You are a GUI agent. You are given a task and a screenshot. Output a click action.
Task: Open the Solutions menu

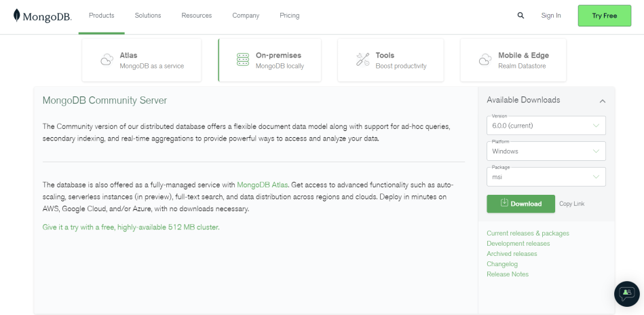[x=148, y=16]
